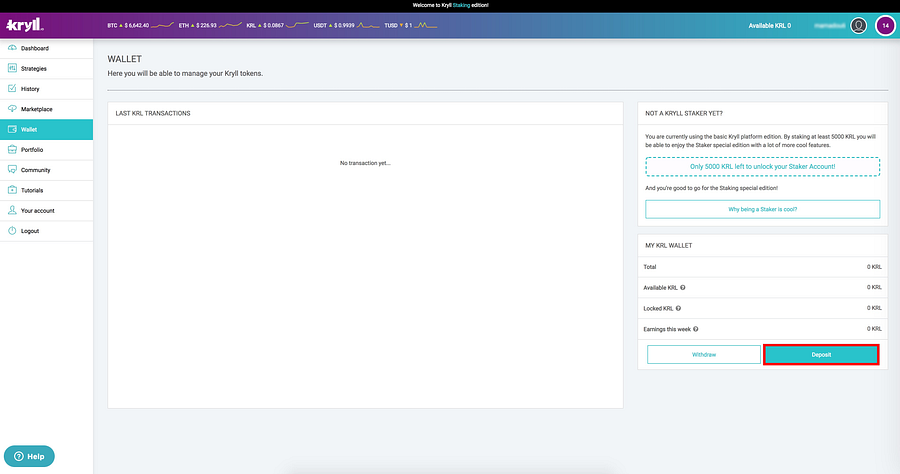Click the Your account person icon

tap(12, 211)
